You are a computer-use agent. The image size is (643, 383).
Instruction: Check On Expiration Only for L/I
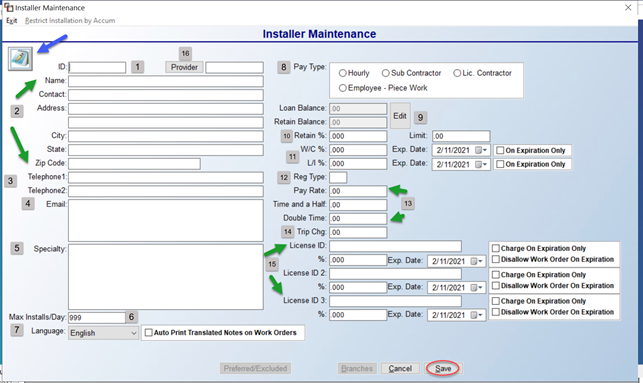coord(500,164)
